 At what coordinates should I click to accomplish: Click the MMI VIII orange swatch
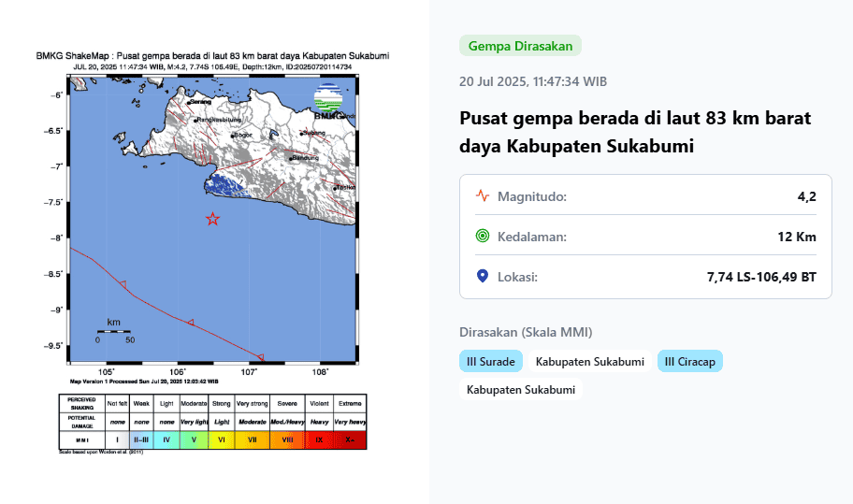coord(287,439)
